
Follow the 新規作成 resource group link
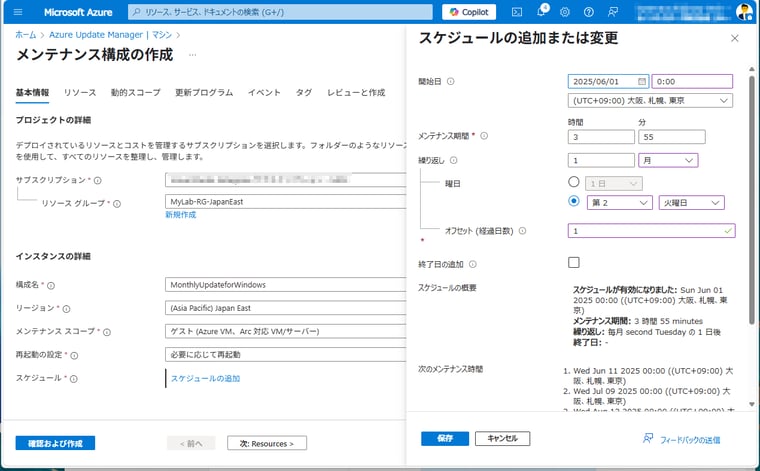coord(181,215)
